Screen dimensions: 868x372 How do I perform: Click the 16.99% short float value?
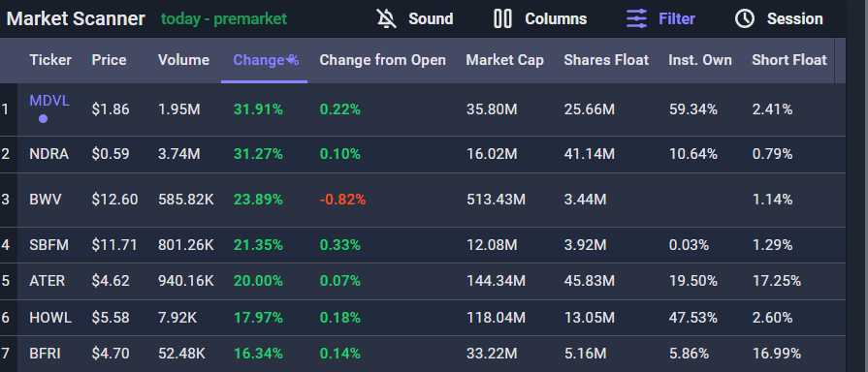pyautogui.click(x=776, y=353)
